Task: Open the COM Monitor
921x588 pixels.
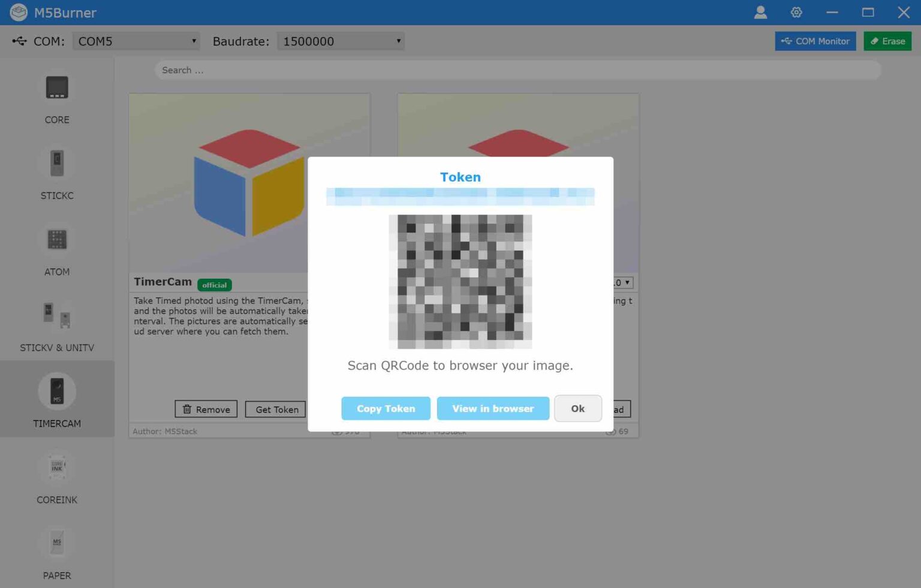Action: (815, 41)
